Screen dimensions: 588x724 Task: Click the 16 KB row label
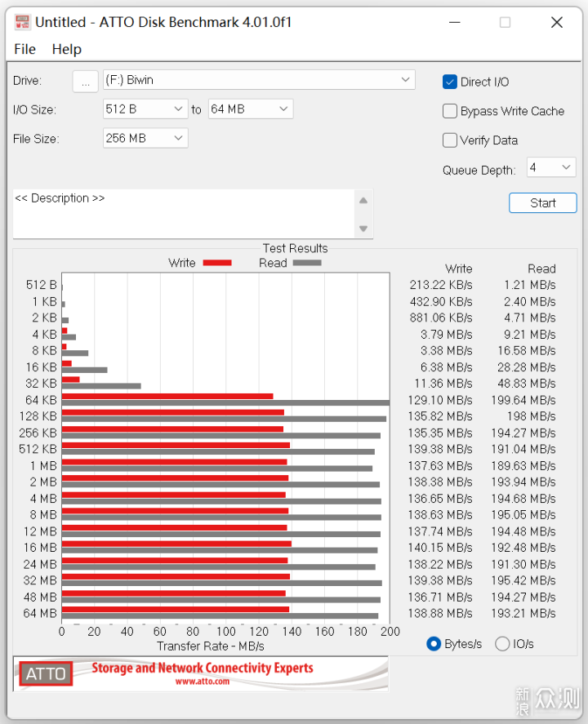click(x=41, y=367)
